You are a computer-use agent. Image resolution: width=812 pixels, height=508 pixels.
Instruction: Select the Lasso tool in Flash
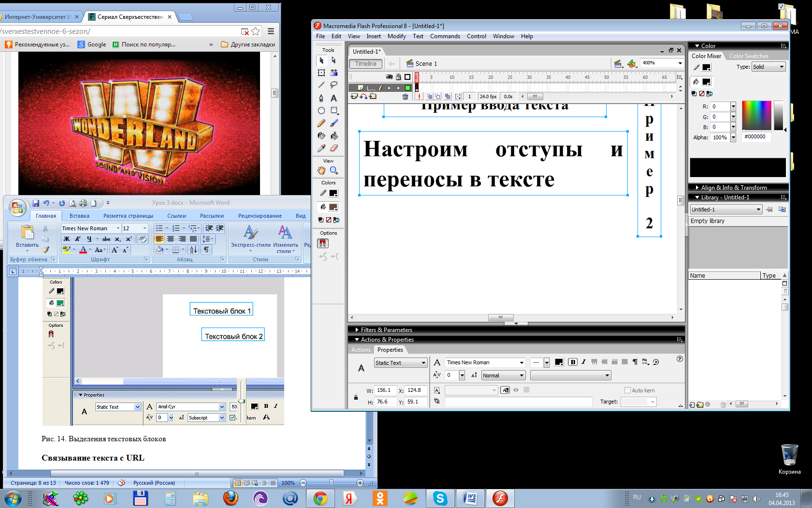[x=334, y=85]
